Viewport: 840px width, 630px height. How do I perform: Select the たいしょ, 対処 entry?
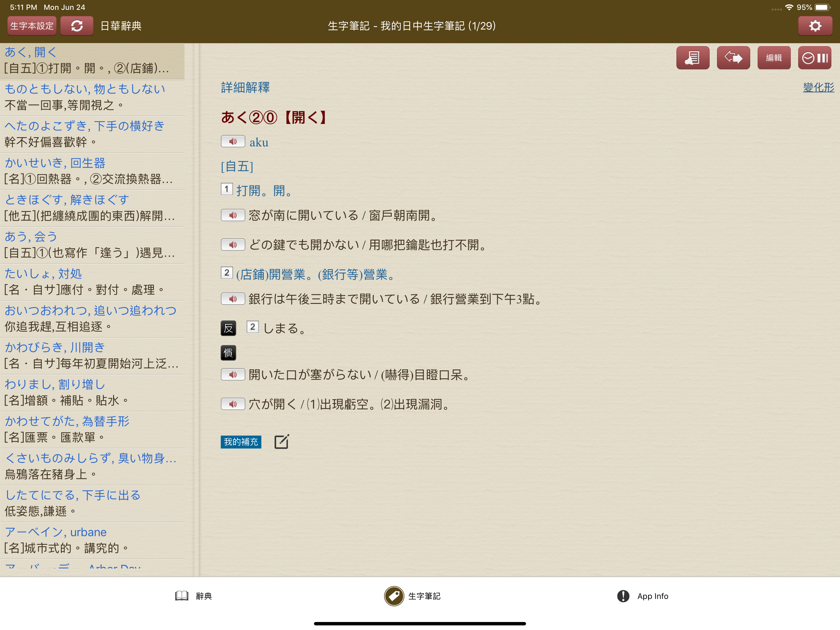[x=92, y=282]
